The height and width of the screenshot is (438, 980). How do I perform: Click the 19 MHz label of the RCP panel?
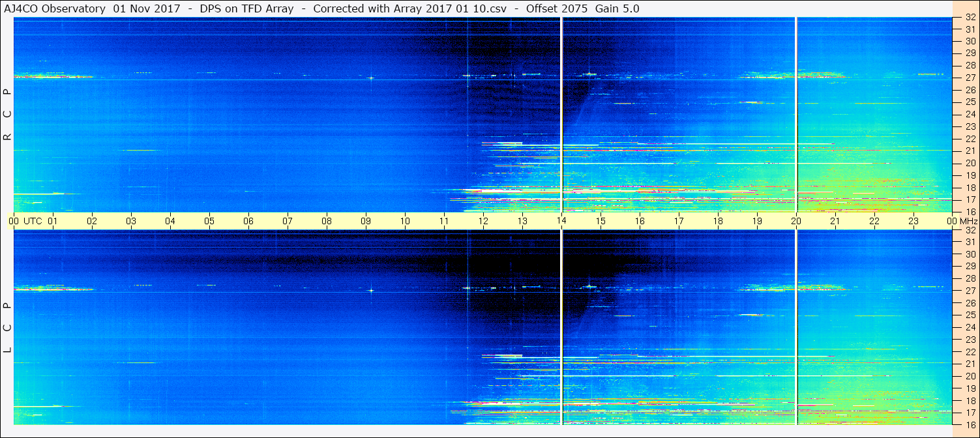pyautogui.click(x=970, y=175)
